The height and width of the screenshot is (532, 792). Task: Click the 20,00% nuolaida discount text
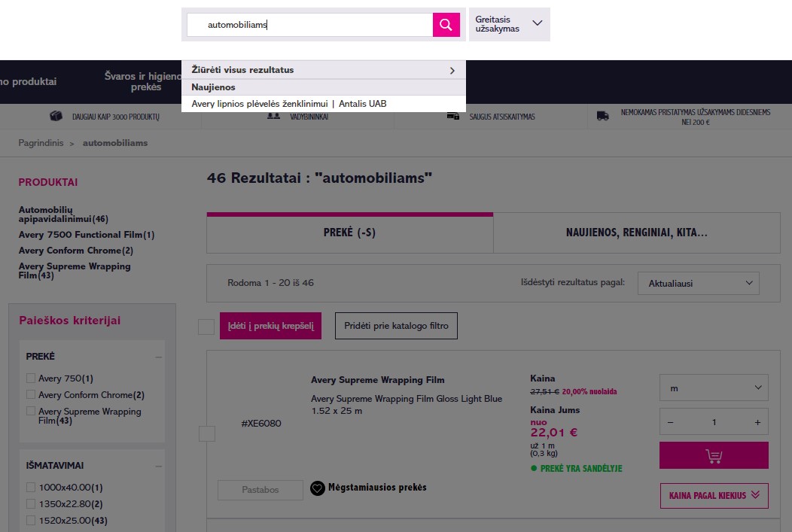[x=589, y=392]
